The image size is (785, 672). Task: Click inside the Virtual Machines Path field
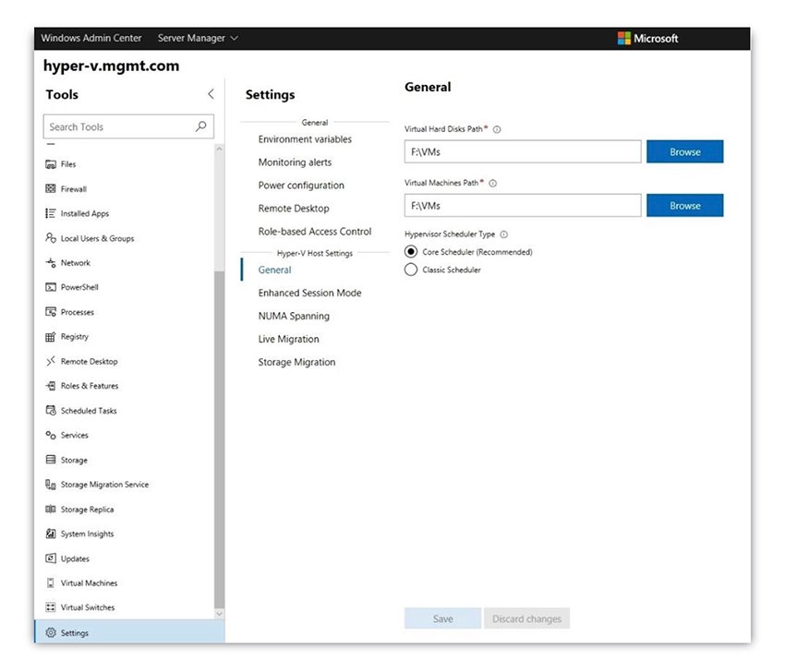coord(522,205)
